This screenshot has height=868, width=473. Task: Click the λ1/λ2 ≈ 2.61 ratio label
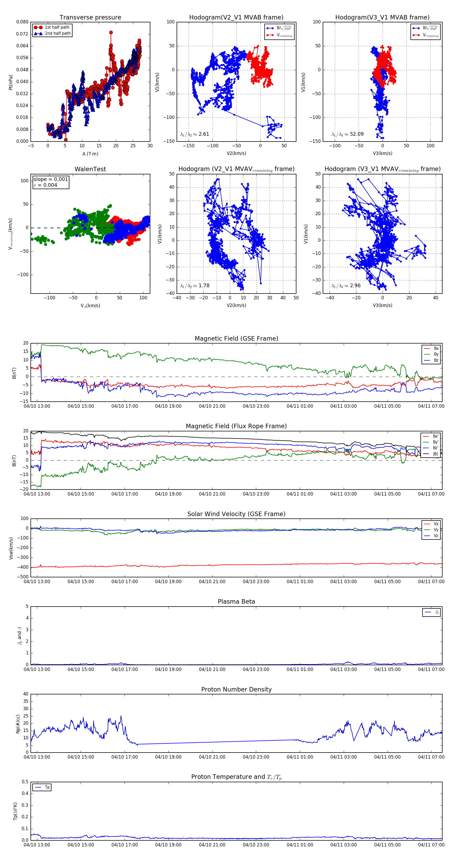(194, 134)
